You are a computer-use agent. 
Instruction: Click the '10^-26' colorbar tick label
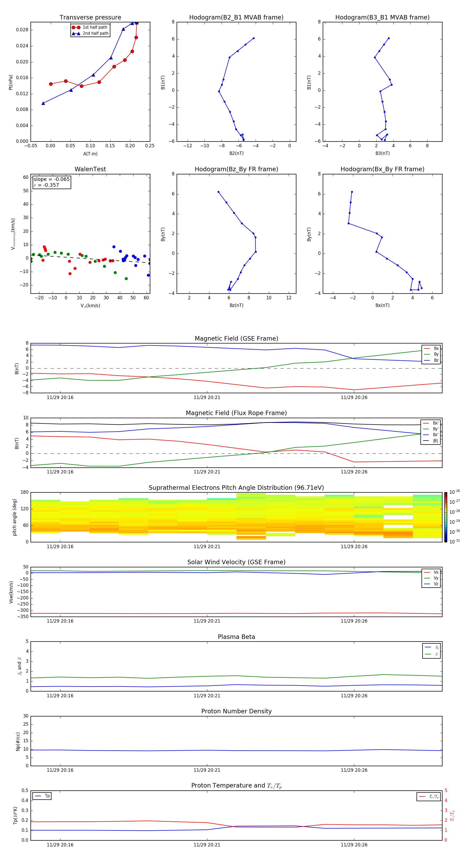click(x=455, y=492)
